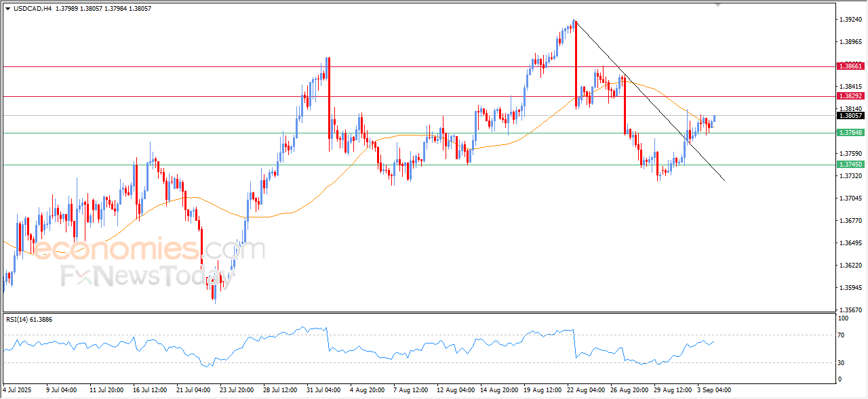Click the 9 Jul 04:00 time label
Viewport: 868px width, 399px height.
pyautogui.click(x=62, y=390)
